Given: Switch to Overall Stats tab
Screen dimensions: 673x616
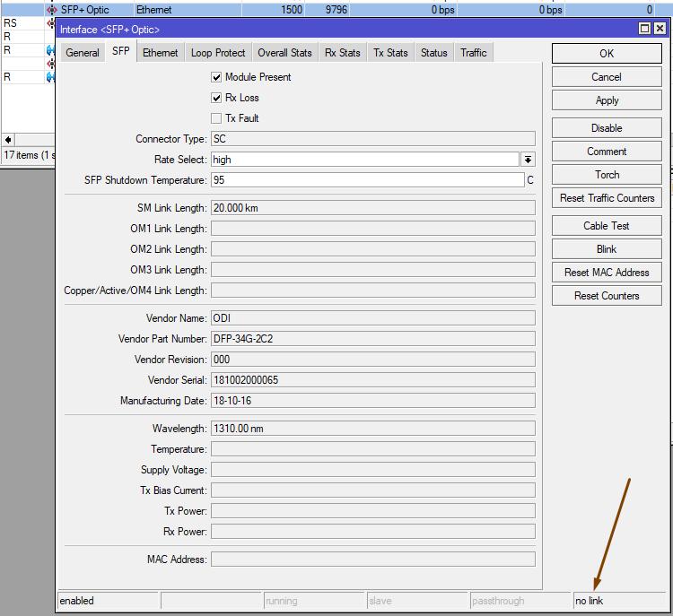Looking at the screenshot, I should click(x=284, y=53).
